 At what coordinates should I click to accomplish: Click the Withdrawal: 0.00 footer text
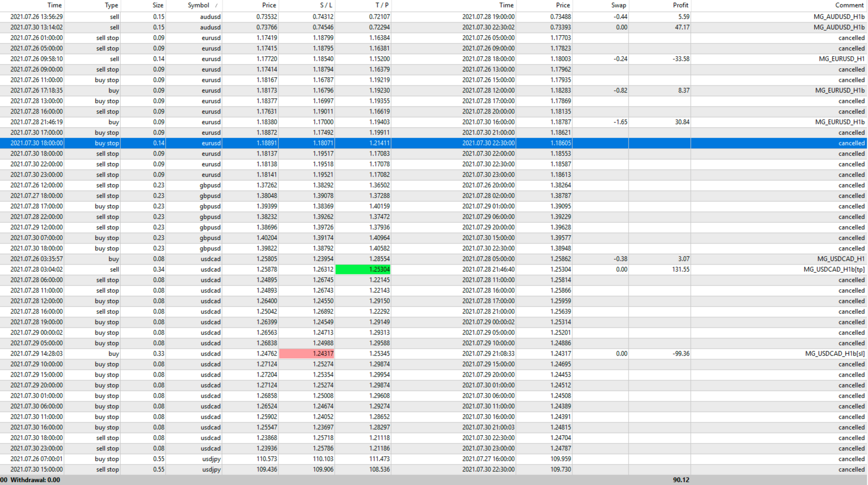(x=35, y=480)
